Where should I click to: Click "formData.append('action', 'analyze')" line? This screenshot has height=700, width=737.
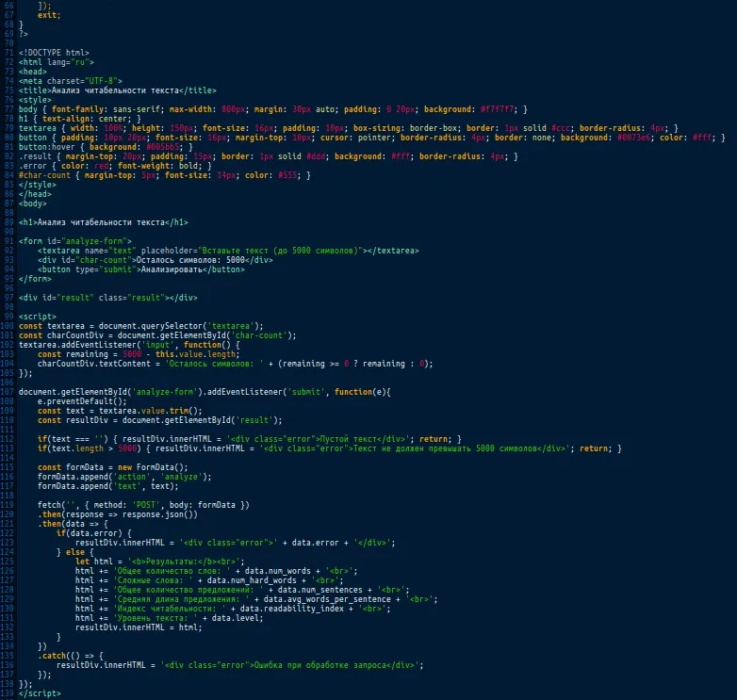click(x=124, y=477)
